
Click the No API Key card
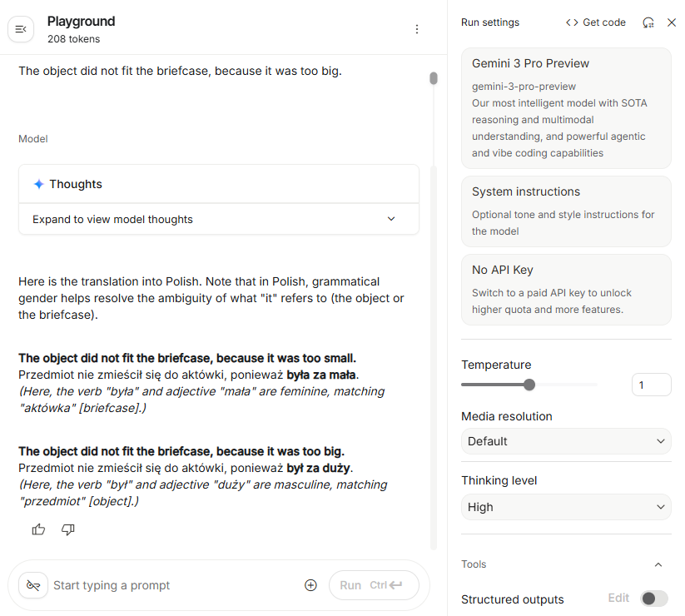point(566,289)
